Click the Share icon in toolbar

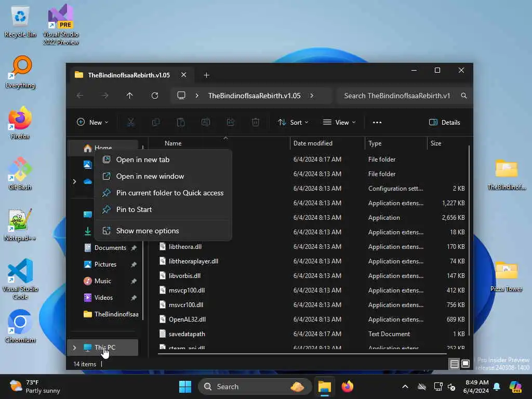point(231,123)
